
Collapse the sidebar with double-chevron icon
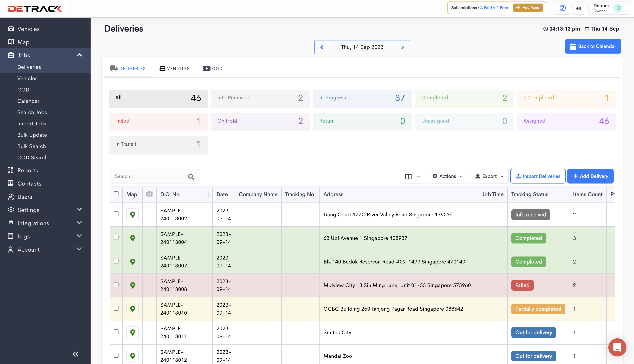75,354
